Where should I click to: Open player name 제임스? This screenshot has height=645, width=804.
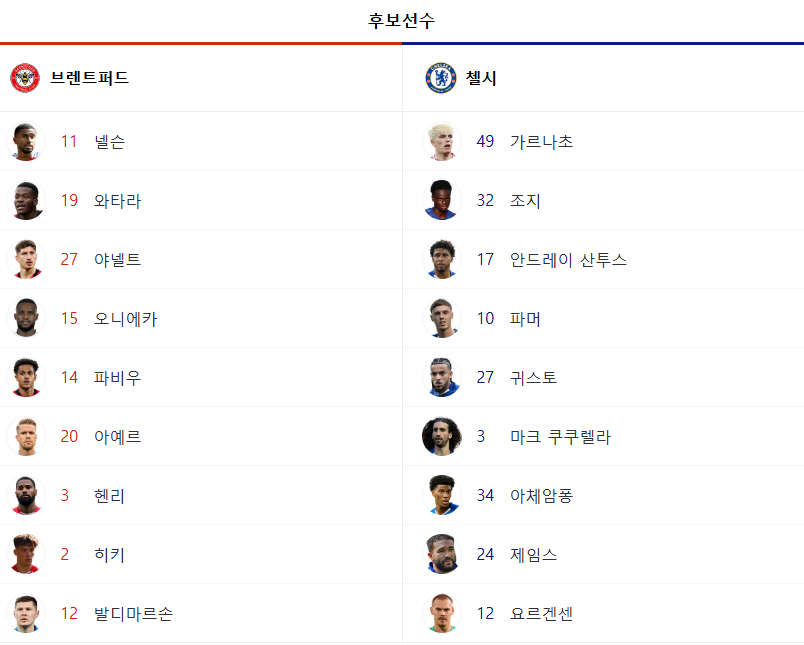click(533, 554)
